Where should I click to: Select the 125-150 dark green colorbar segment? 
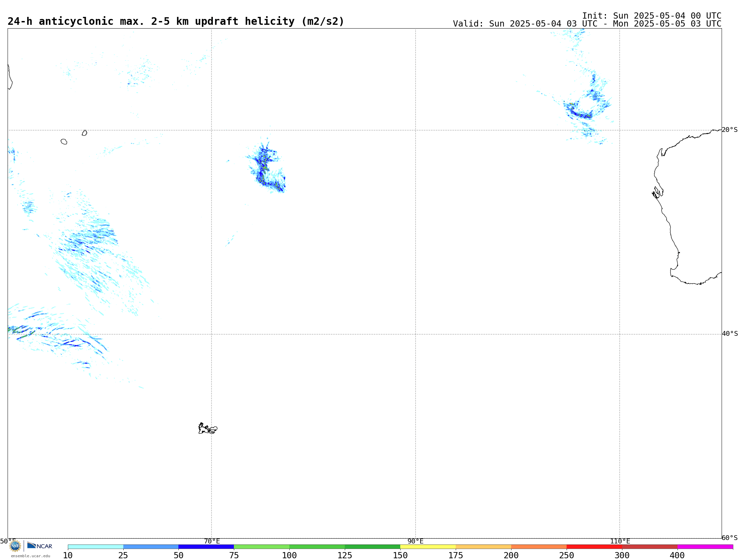(373, 547)
